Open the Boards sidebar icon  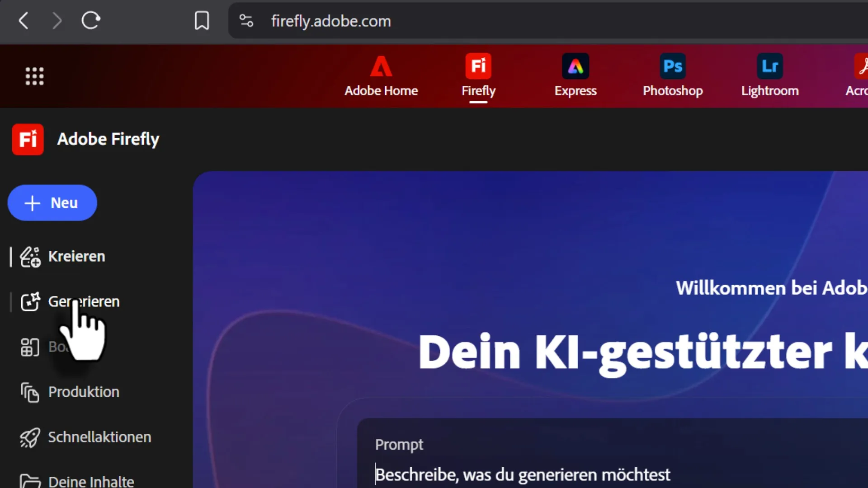30,347
